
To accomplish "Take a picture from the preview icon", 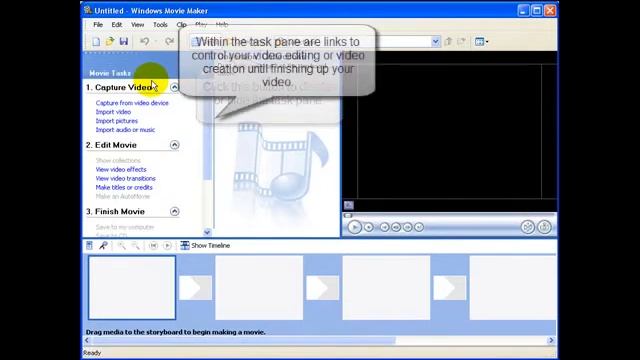I will pos(544,227).
